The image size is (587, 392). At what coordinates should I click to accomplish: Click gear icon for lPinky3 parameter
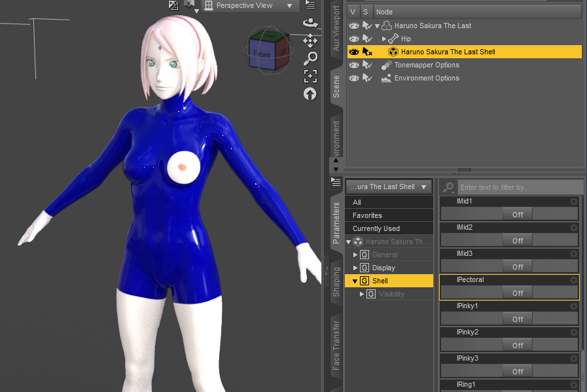click(x=573, y=359)
